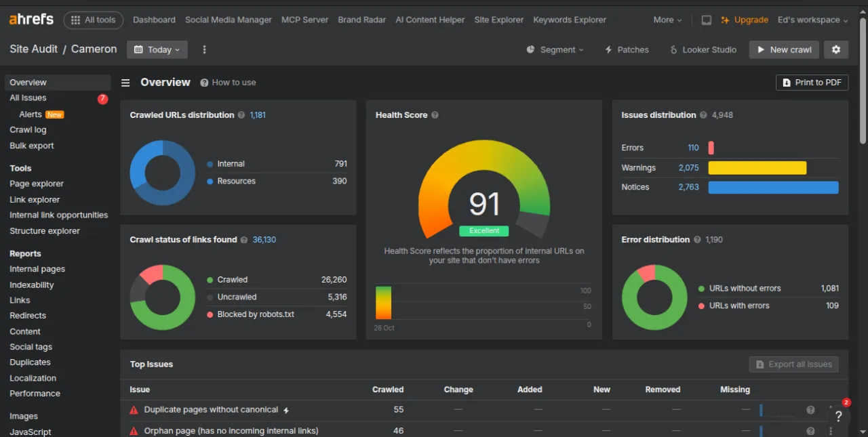Screen dimensions: 868x437
Task: Click the yellow Warnings bar
Action: coord(757,168)
